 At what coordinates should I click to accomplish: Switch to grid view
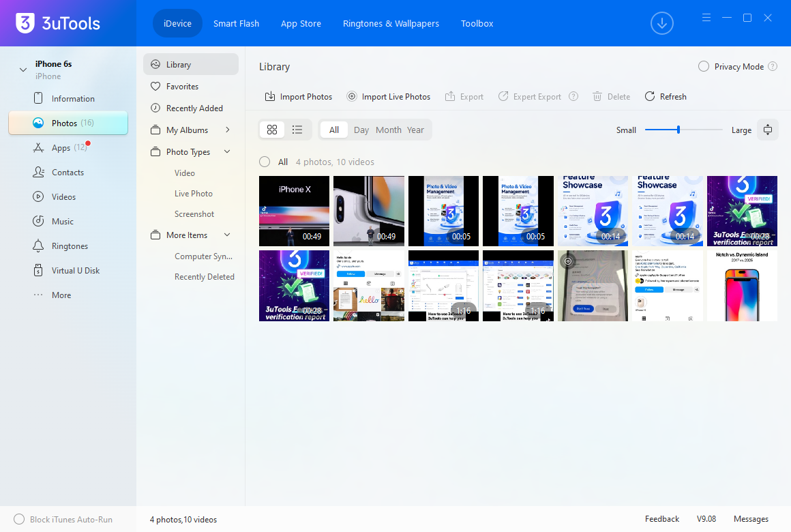pos(272,130)
